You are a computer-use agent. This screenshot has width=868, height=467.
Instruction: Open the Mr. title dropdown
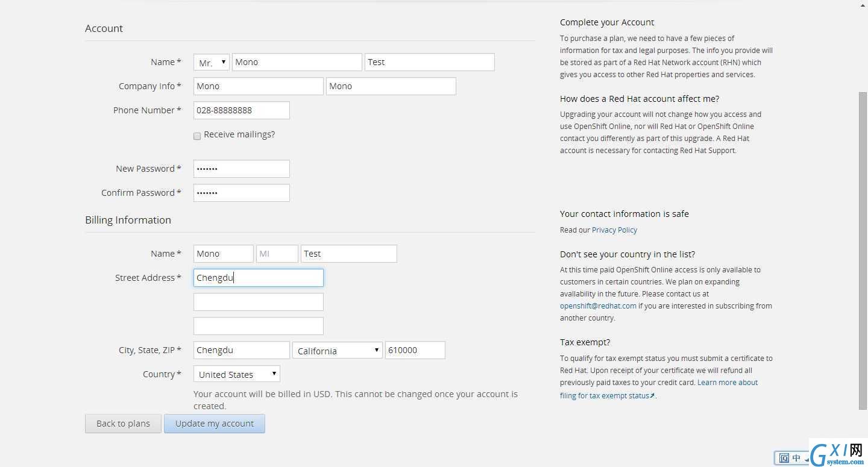(x=212, y=62)
